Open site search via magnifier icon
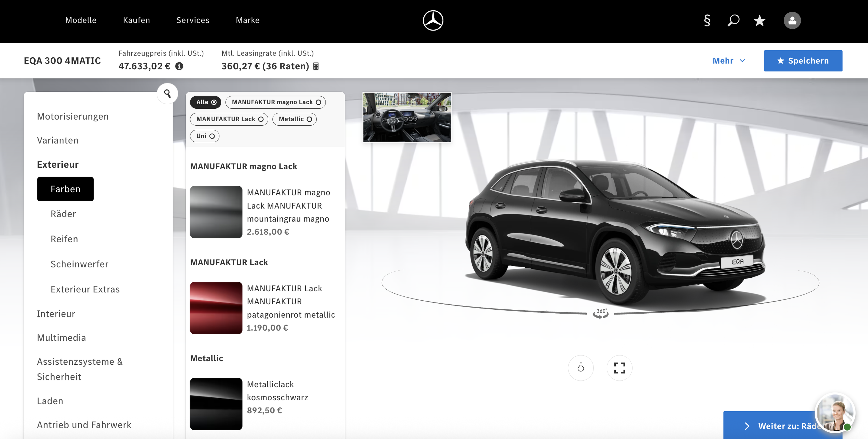 [x=733, y=20]
